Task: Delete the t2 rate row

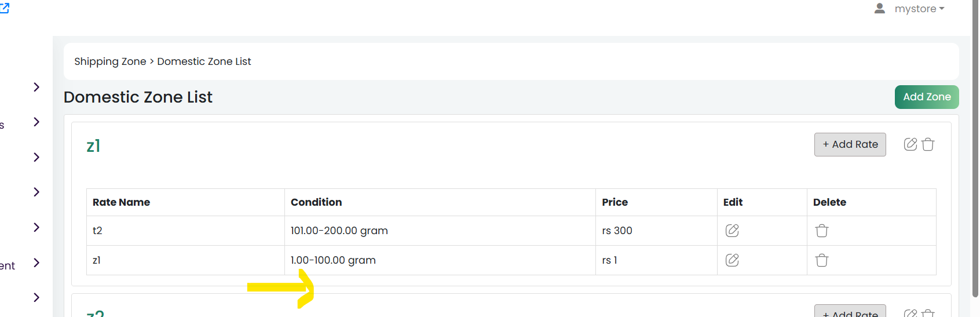Action: [822, 231]
